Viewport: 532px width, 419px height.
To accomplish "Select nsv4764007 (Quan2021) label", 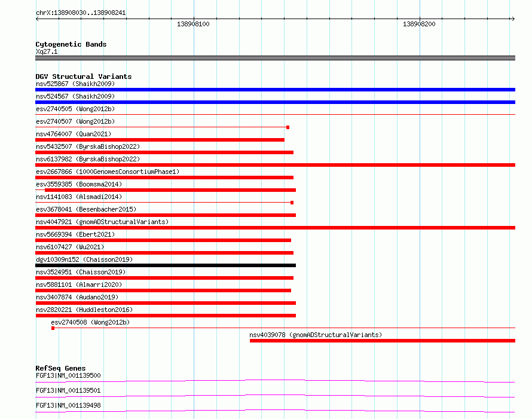I will tap(74, 134).
